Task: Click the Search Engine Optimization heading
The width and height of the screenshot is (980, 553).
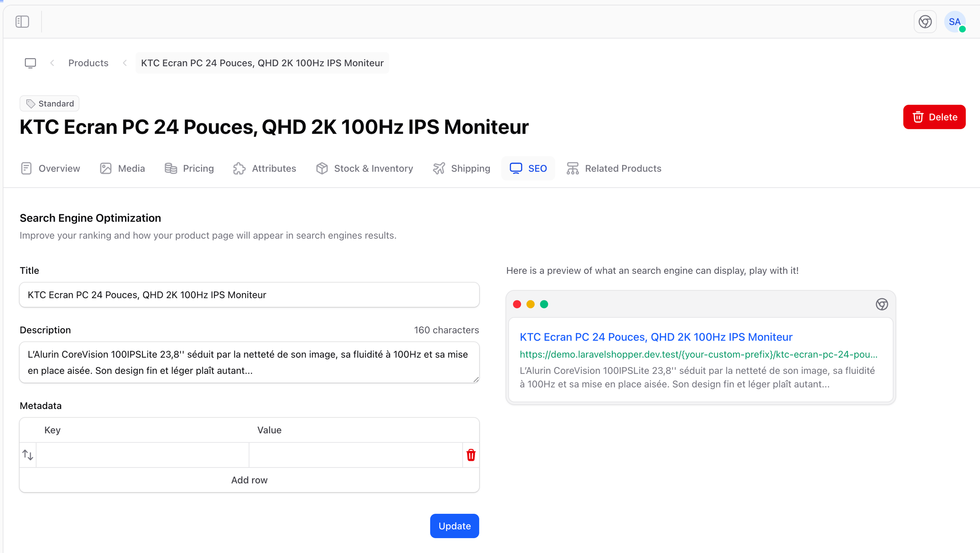Action: click(90, 218)
